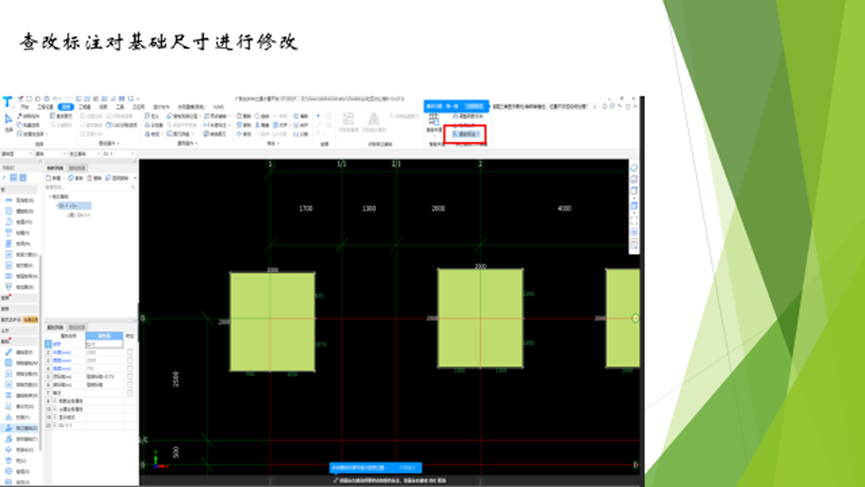
Task: Click the yellow-green foundation block under axis 2
Action: pos(479,318)
